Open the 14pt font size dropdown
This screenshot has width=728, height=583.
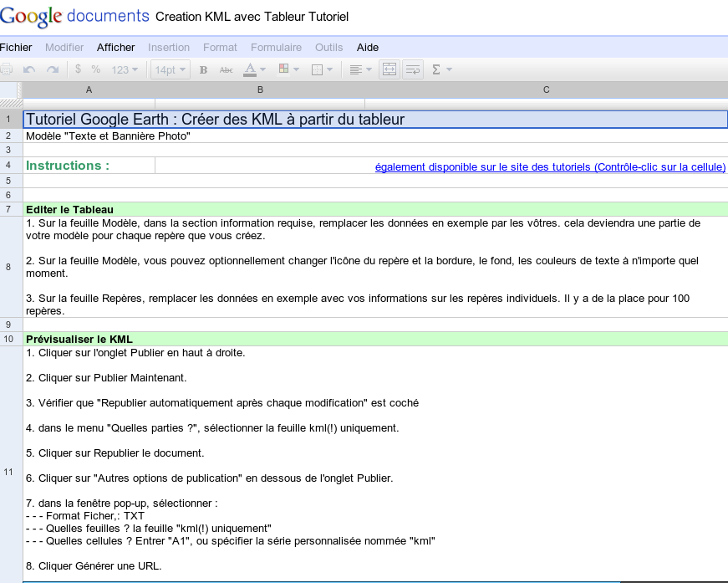170,69
